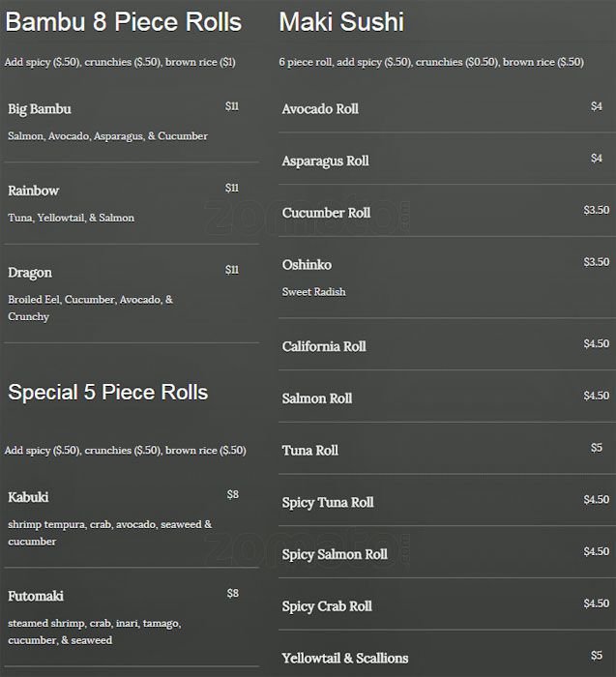This screenshot has height=677, width=616.
Task: Select the Futomaki roll title
Action: point(36,596)
